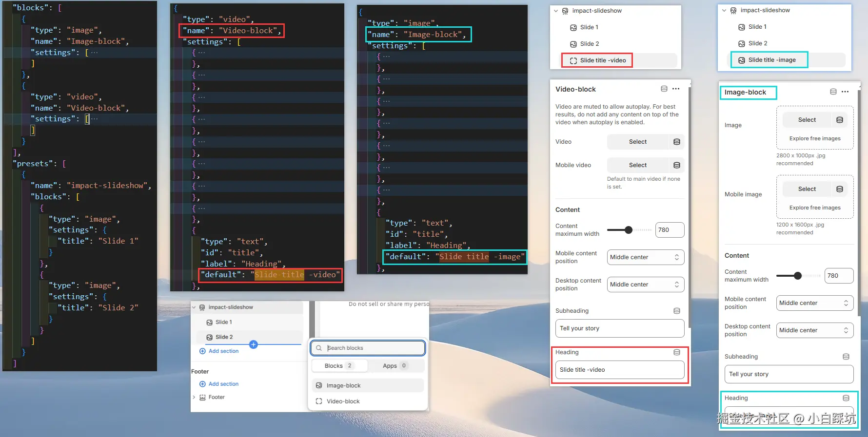Viewport: 868px width, 437px height.
Task: Unfold collapsed settings array under Image-block in blocks code
Action: (x=94, y=53)
